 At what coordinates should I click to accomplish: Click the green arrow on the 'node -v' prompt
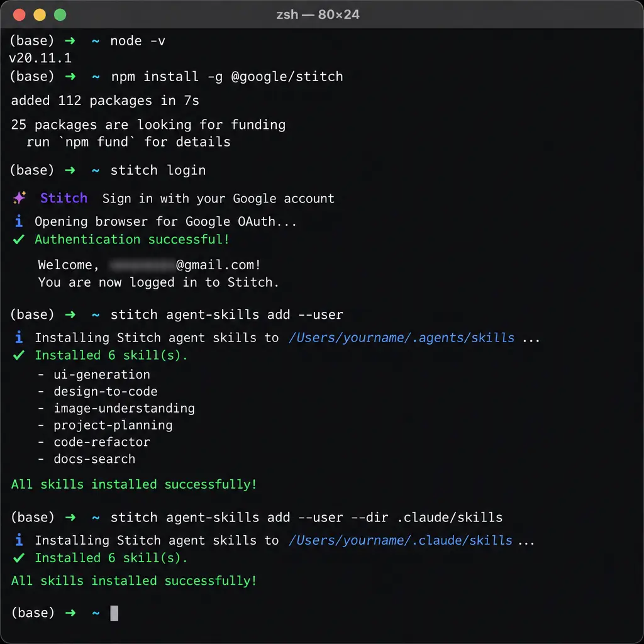[70, 41]
